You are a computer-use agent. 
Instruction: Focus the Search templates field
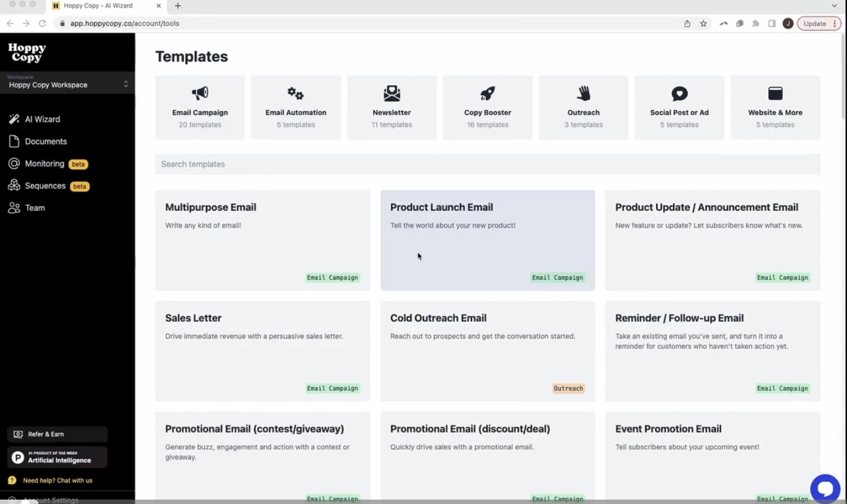point(488,164)
